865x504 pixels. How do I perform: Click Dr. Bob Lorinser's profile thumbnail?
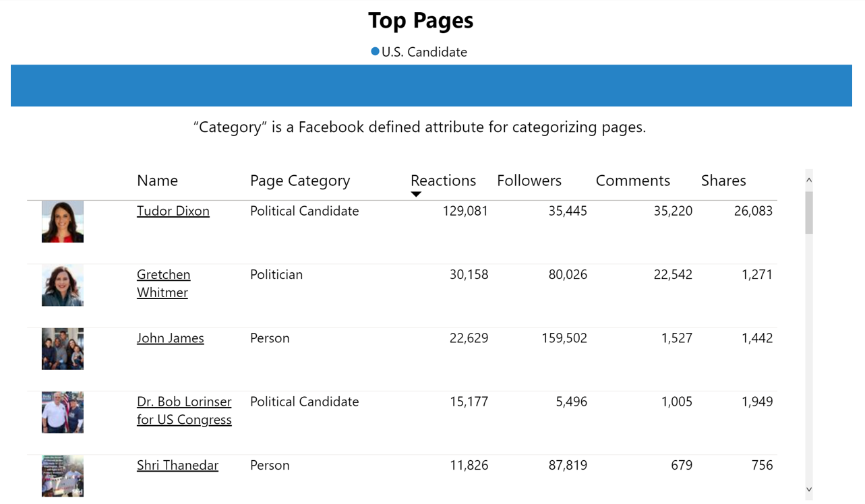click(x=63, y=412)
